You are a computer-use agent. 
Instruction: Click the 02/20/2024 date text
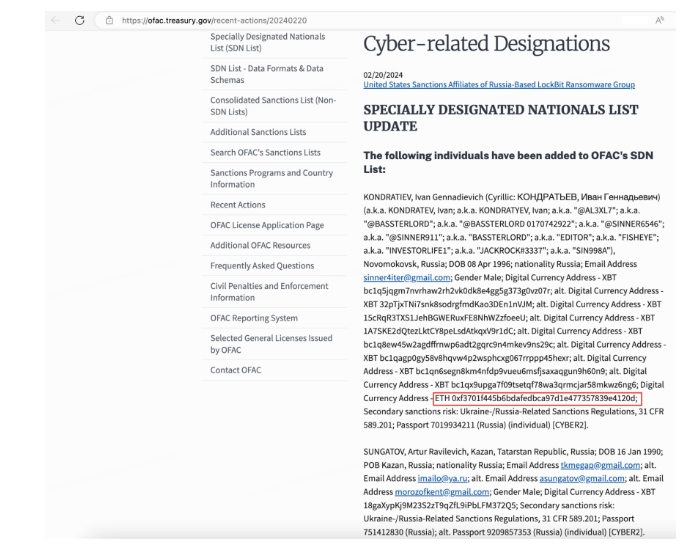click(x=383, y=75)
